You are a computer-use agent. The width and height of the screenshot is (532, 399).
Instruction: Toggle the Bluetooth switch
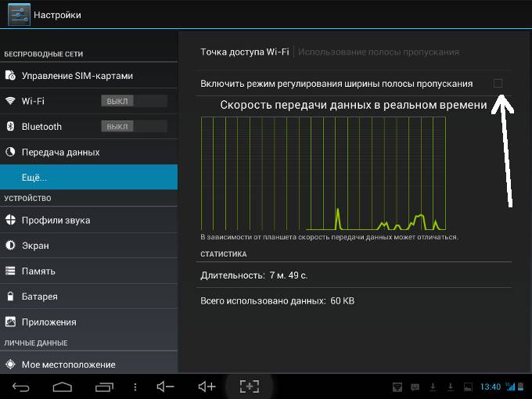pos(134,127)
